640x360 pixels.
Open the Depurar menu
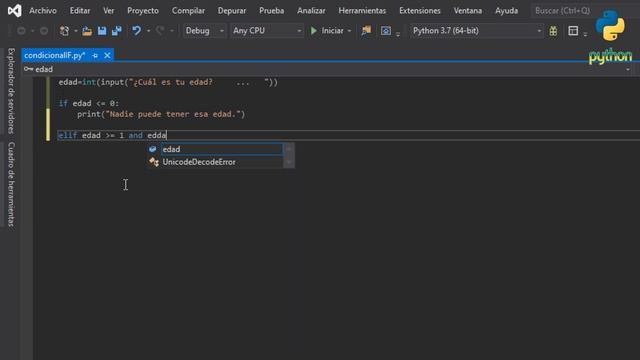click(x=232, y=11)
